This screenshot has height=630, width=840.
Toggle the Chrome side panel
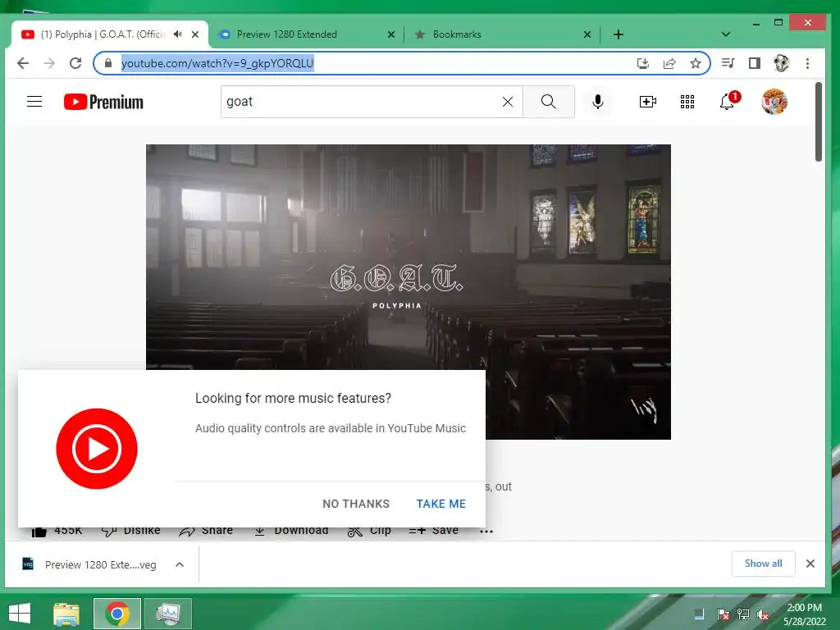[755, 63]
